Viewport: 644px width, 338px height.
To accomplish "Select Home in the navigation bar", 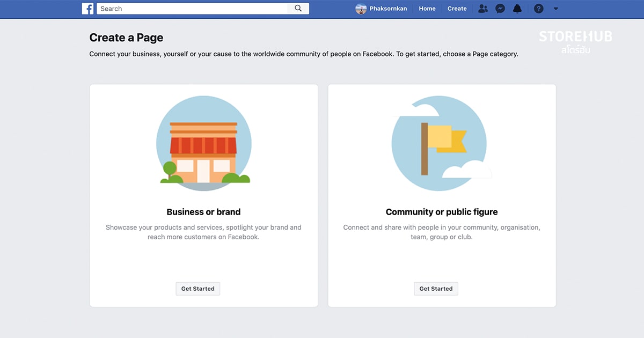I will 427,8.
